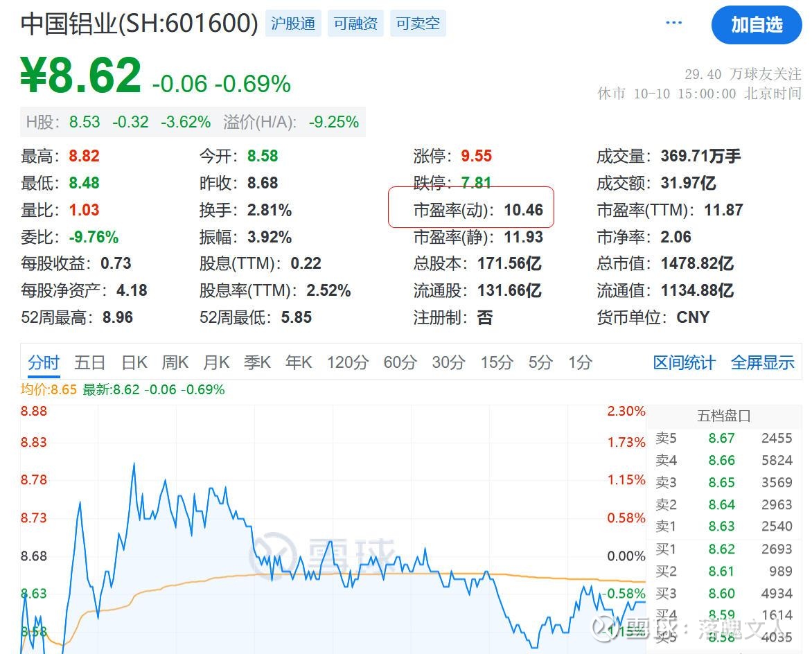Click the current price ¥8.62

point(81,76)
